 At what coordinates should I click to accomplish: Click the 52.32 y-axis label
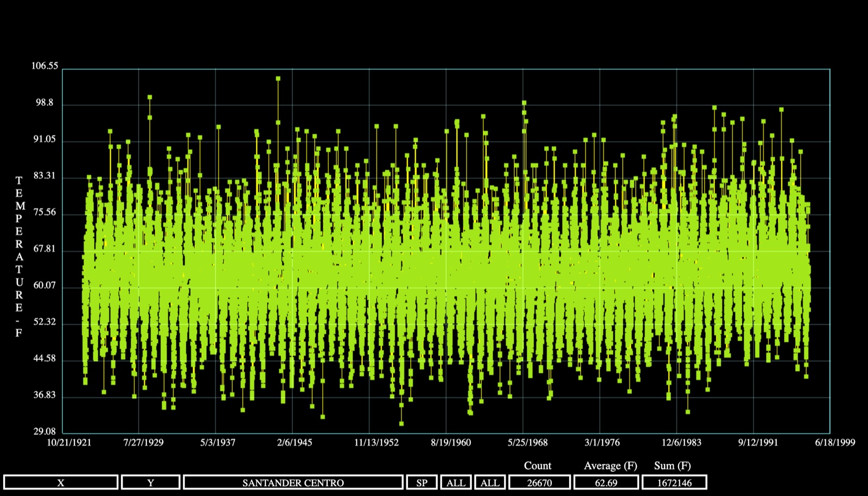[x=44, y=322]
